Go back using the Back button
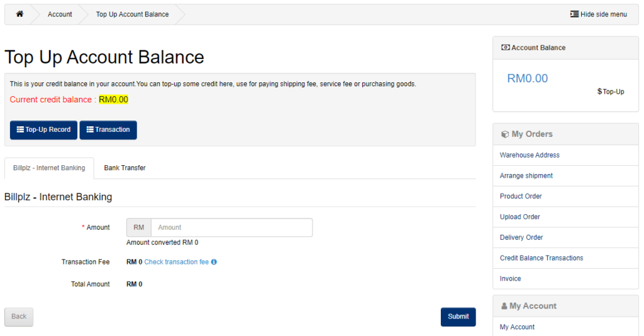The width and height of the screenshot is (644, 336). [x=19, y=317]
